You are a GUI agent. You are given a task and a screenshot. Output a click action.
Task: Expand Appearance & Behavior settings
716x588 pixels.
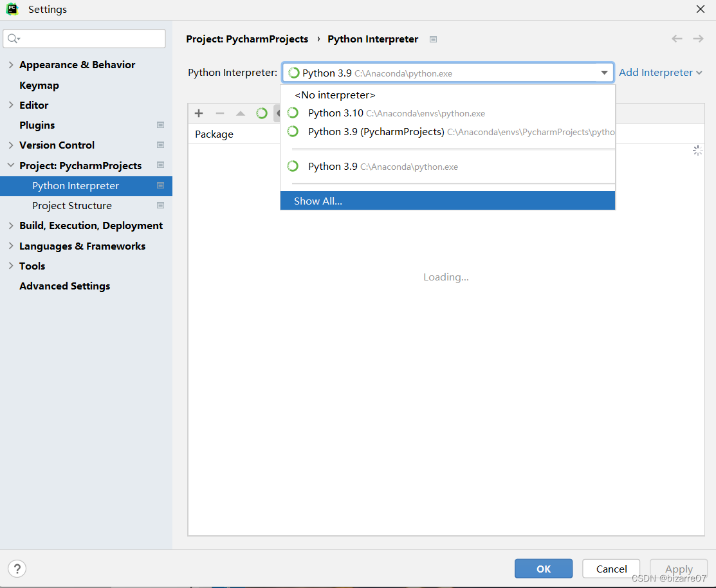[x=11, y=65]
